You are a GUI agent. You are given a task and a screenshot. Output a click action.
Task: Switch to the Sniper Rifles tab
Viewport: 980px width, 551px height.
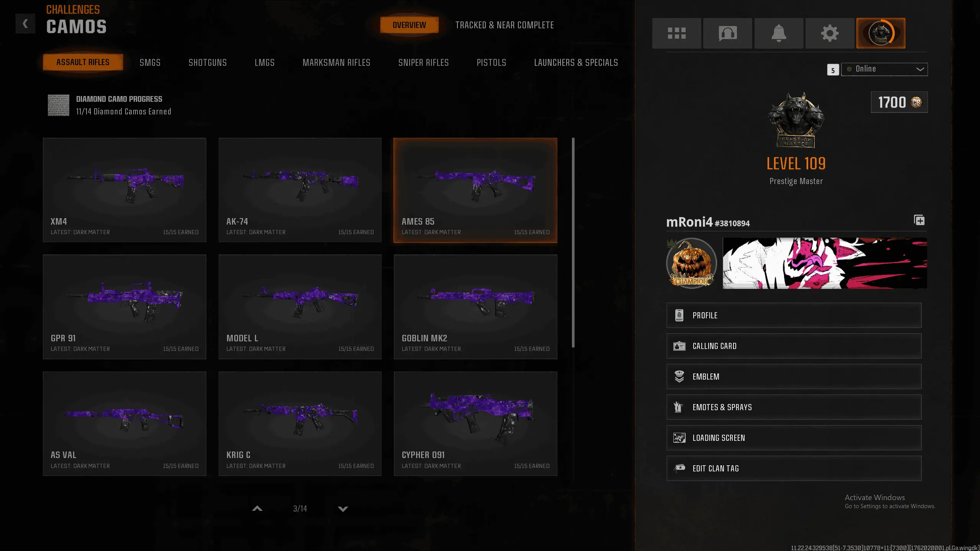pos(423,62)
